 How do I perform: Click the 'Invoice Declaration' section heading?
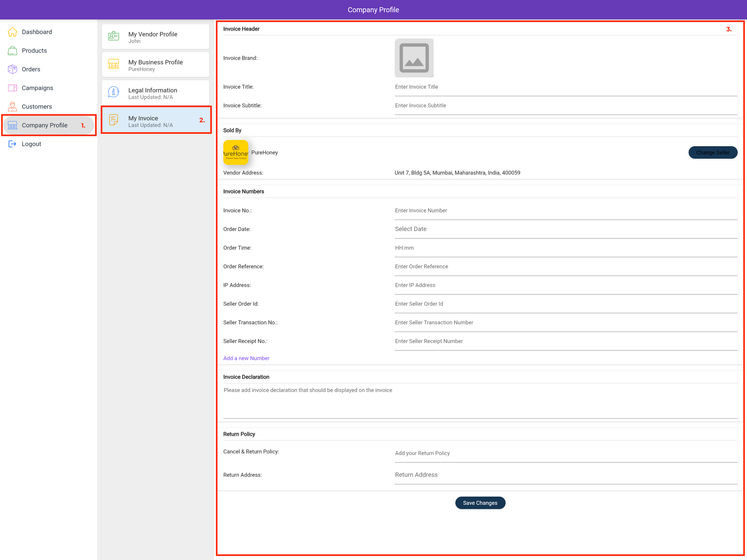click(246, 377)
